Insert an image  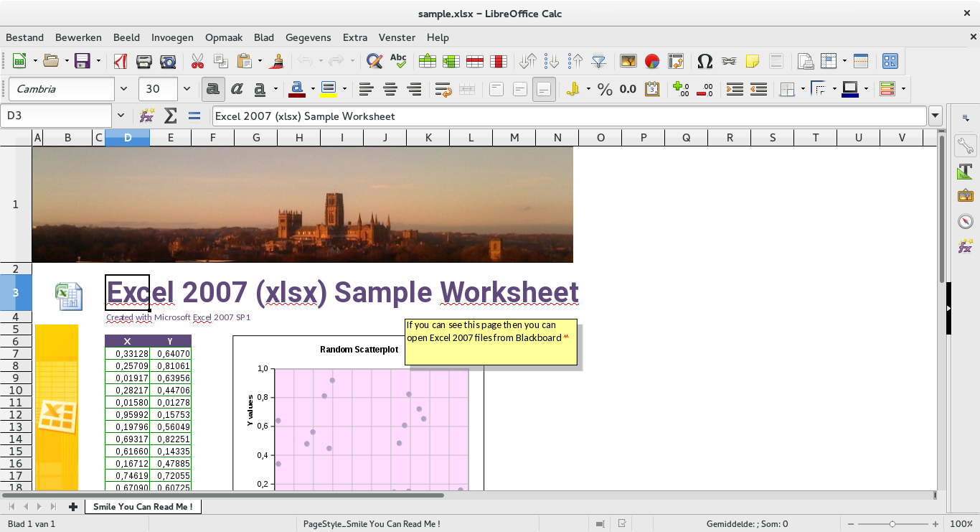[x=628, y=61]
